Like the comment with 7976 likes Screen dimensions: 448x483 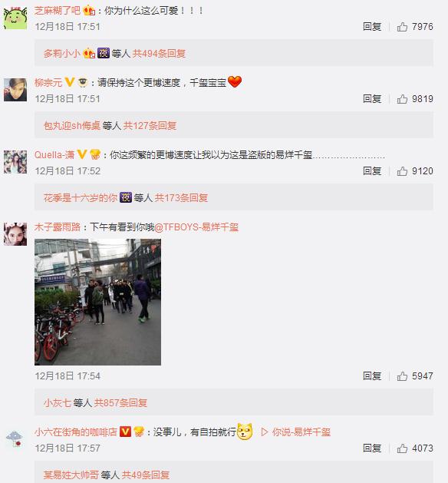(x=402, y=27)
